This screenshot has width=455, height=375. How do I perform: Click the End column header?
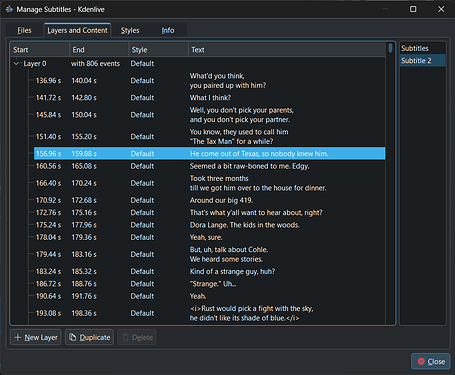99,50
